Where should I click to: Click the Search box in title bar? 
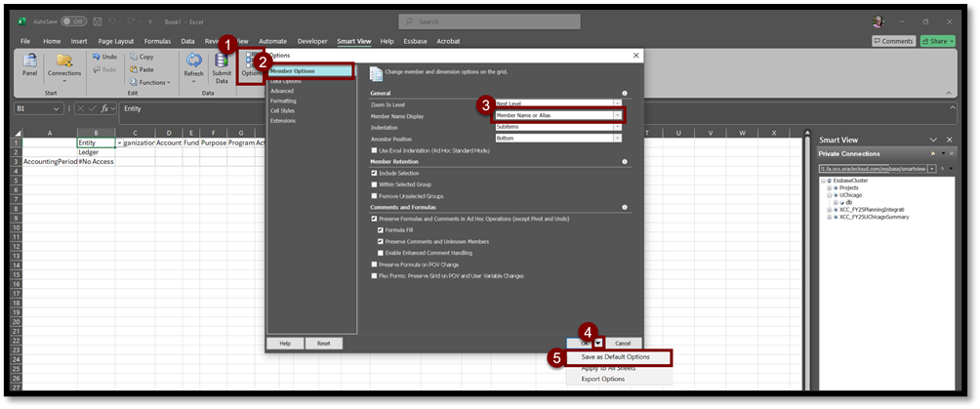tap(489, 21)
